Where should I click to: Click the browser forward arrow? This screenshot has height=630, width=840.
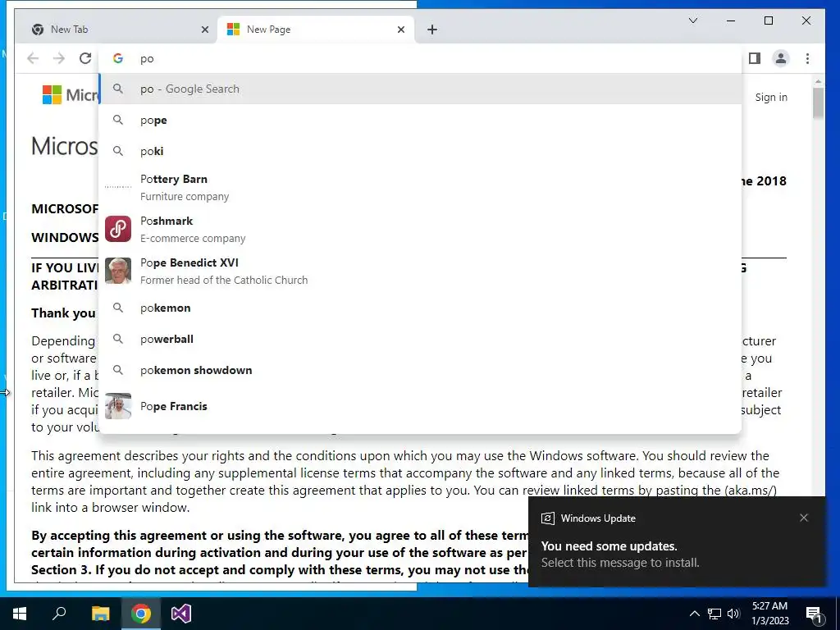coord(59,58)
